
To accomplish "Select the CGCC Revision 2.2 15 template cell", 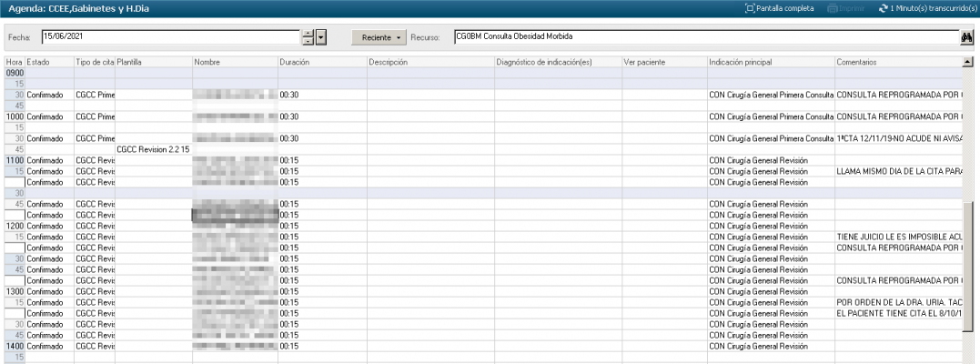I will click(153, 148).
